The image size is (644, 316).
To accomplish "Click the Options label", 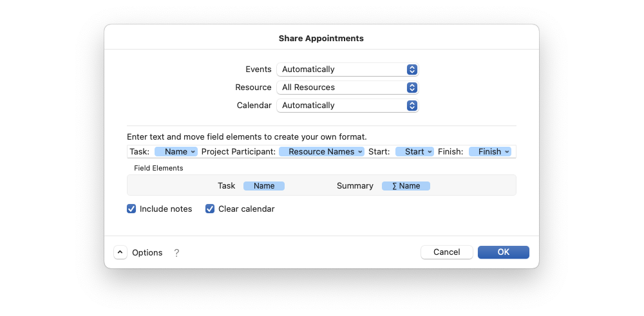I will pos(147,253).
